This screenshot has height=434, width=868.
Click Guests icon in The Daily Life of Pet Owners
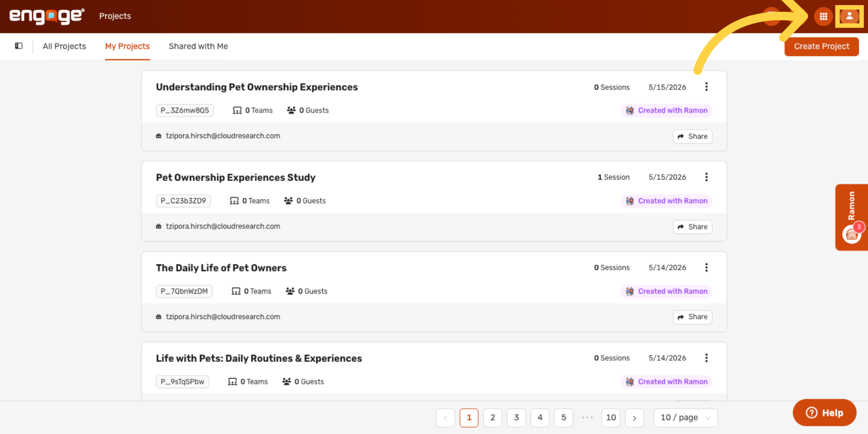coord(290,291)
